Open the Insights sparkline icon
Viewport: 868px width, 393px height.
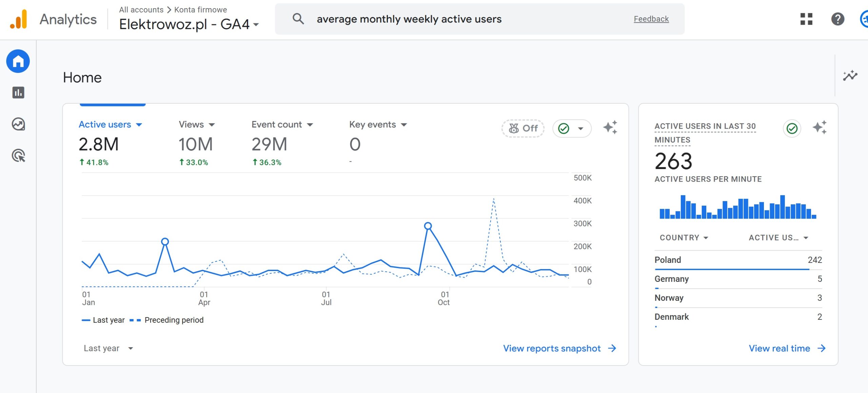click(x=850, y=76)
